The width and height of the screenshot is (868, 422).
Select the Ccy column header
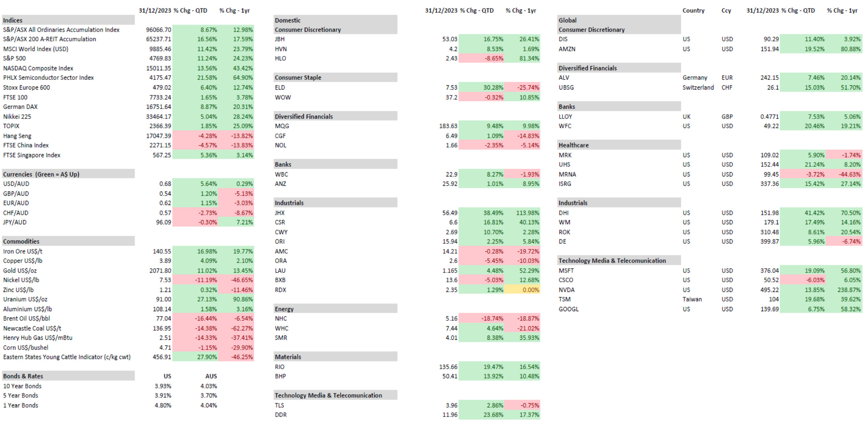coord(726,11)
